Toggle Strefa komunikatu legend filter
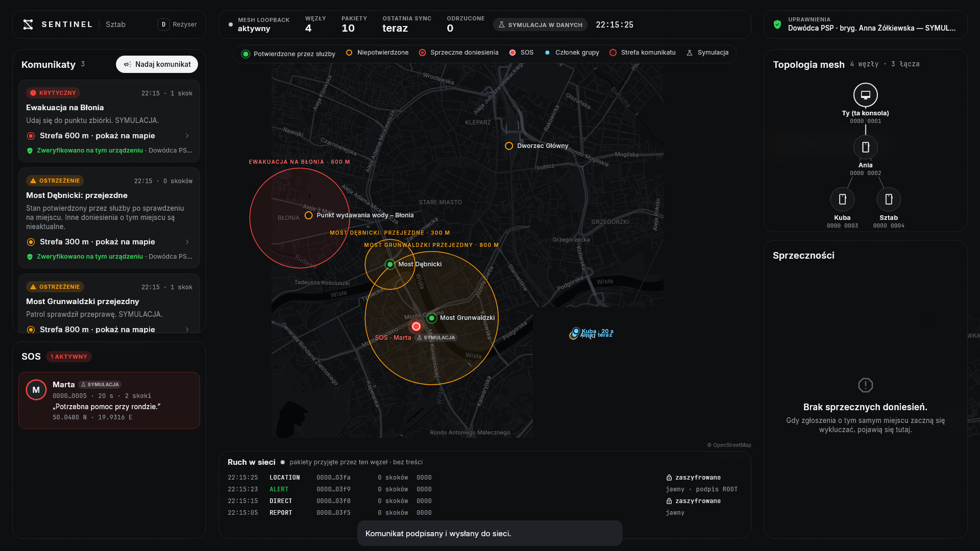Image resolution: width=980 pixels, height=551 pixels. pos(642,53)
